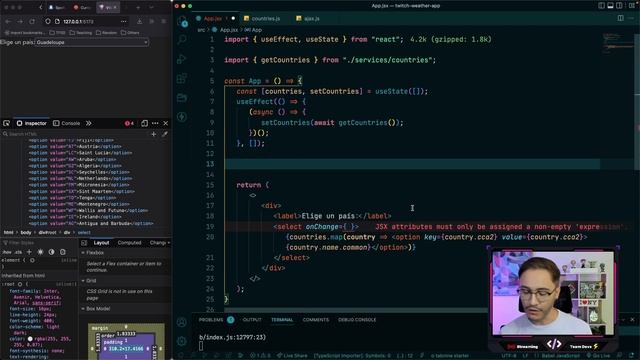Toggle print media simulation in Rules panel
Image resolution: width=640 pixels, height=360 pixels.
click(63, 252)
